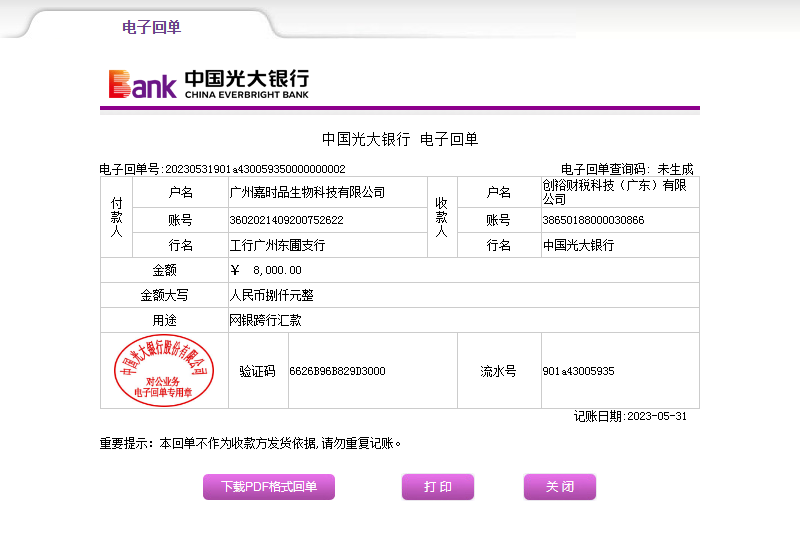Click payer bank 工行广州东圃支行

[277, 245]
